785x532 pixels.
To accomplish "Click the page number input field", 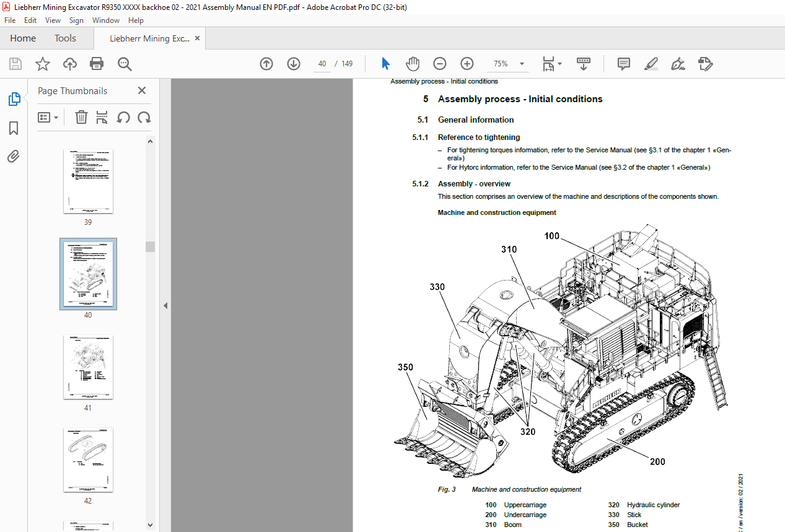I will click(x=322, y=64).
